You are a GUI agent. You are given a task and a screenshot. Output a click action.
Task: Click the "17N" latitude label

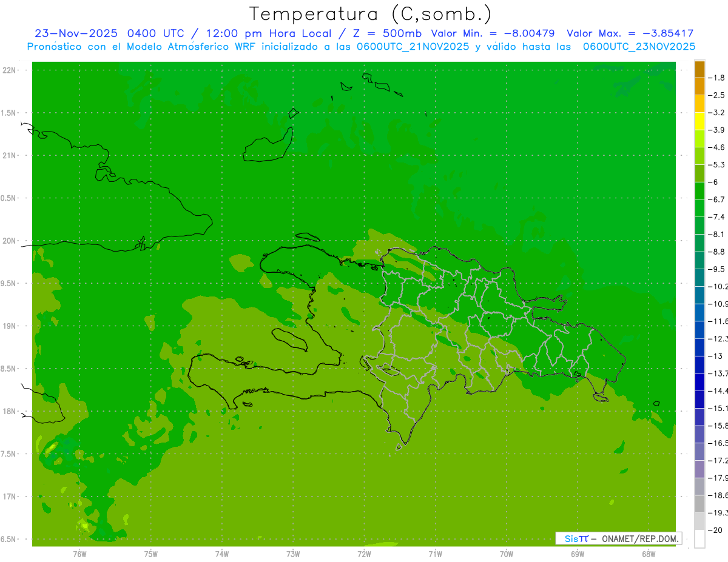coord(10,497)
